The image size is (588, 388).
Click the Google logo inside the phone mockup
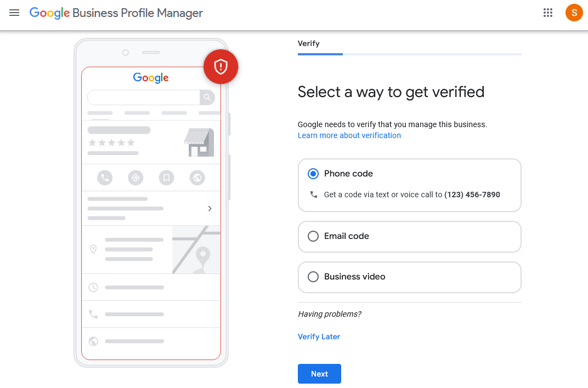click(x=151, y=78)
